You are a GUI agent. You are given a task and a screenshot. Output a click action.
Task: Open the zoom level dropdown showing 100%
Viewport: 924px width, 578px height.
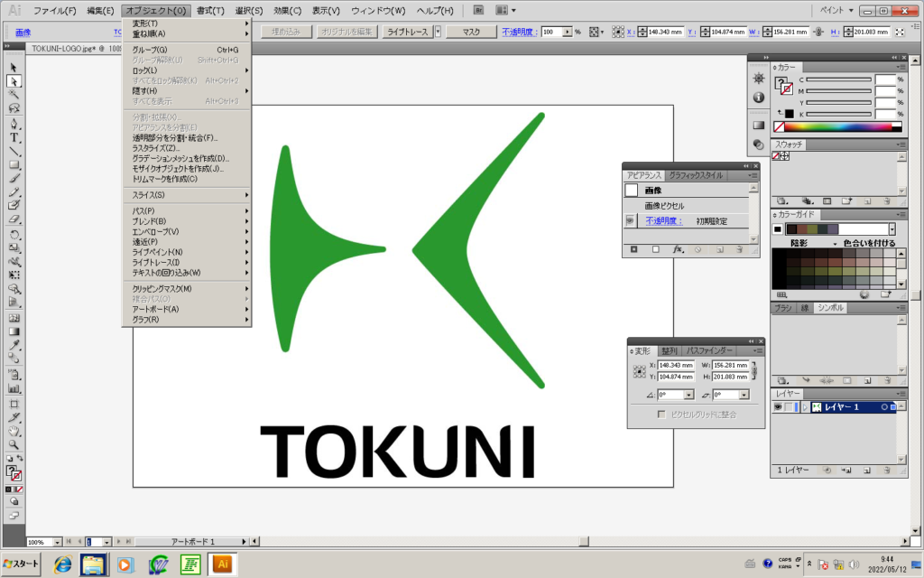57,542
